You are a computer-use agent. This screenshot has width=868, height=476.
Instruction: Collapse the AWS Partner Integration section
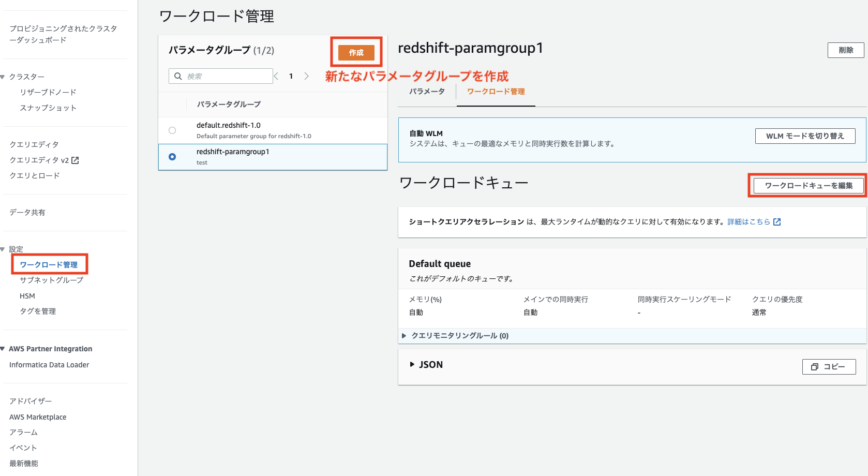(4, 349)
